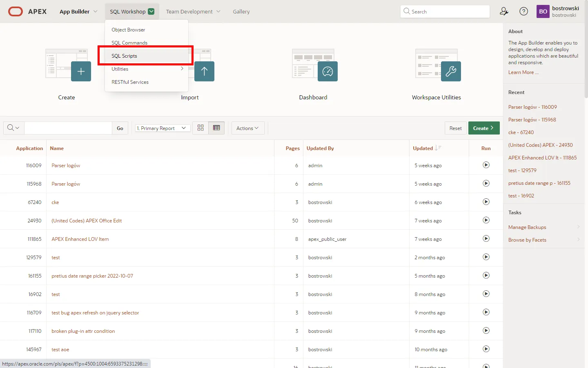Switch to icon grid view
Screen dimensions: 588x368
click(x=200, y=128)
